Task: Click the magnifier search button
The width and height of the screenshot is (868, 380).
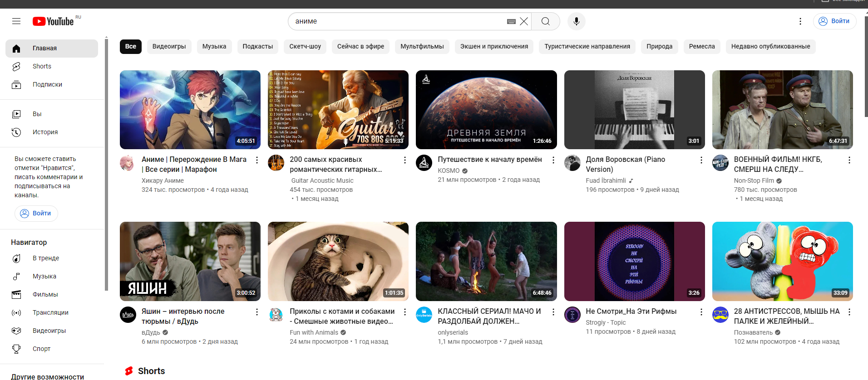Action: click(545, 21)
